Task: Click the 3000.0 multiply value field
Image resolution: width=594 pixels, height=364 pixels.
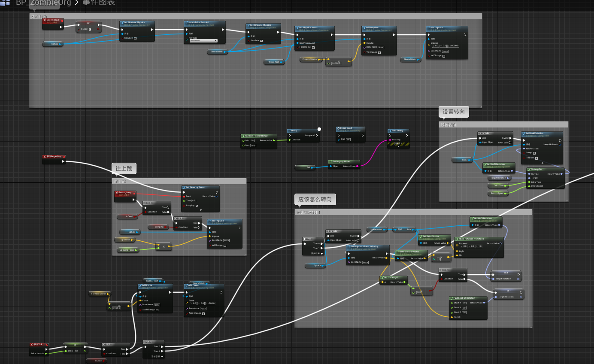Action: pyautogui.click(x=116, y=307)
